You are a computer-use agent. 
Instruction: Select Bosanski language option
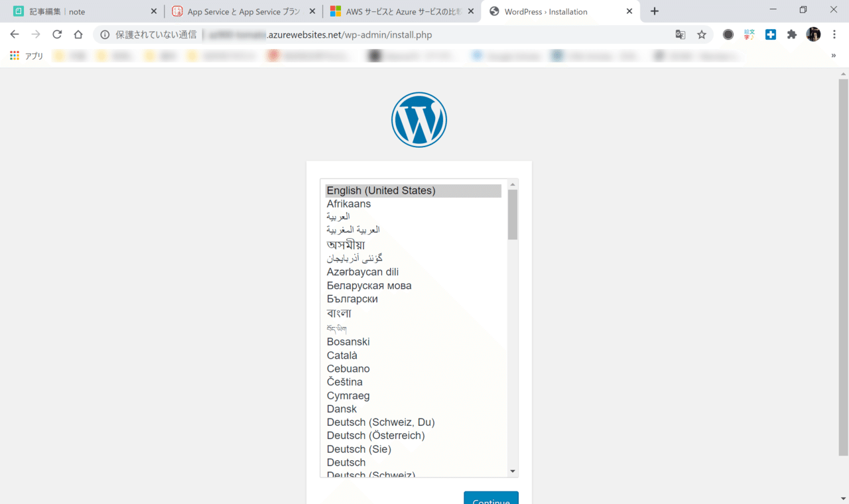pos(413,342)
